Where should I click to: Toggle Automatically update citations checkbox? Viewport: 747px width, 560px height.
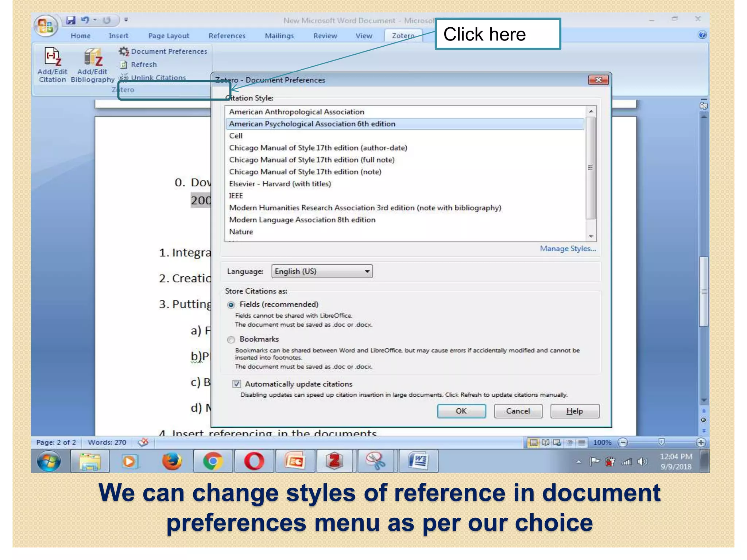click(x=237, y=384)
